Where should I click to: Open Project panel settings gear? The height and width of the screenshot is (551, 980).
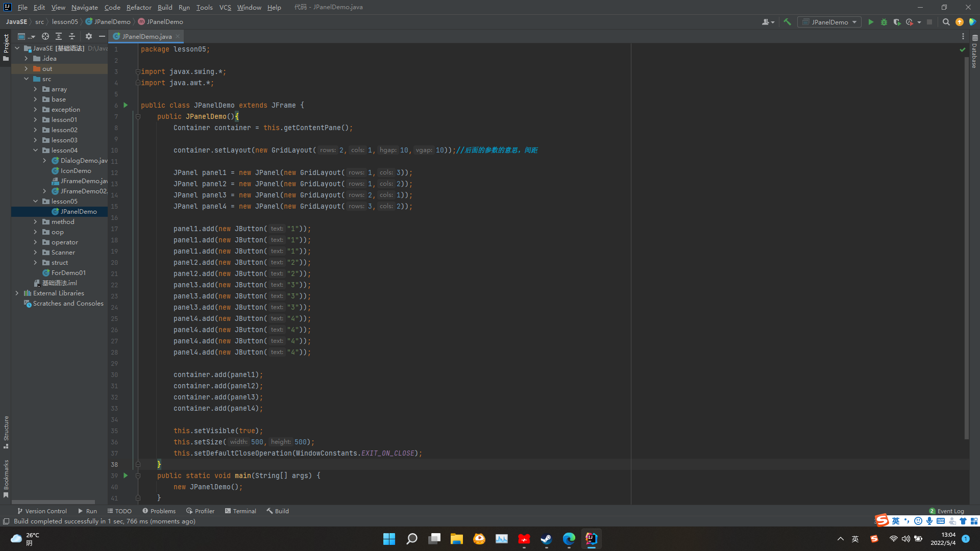tap(89, 36)
